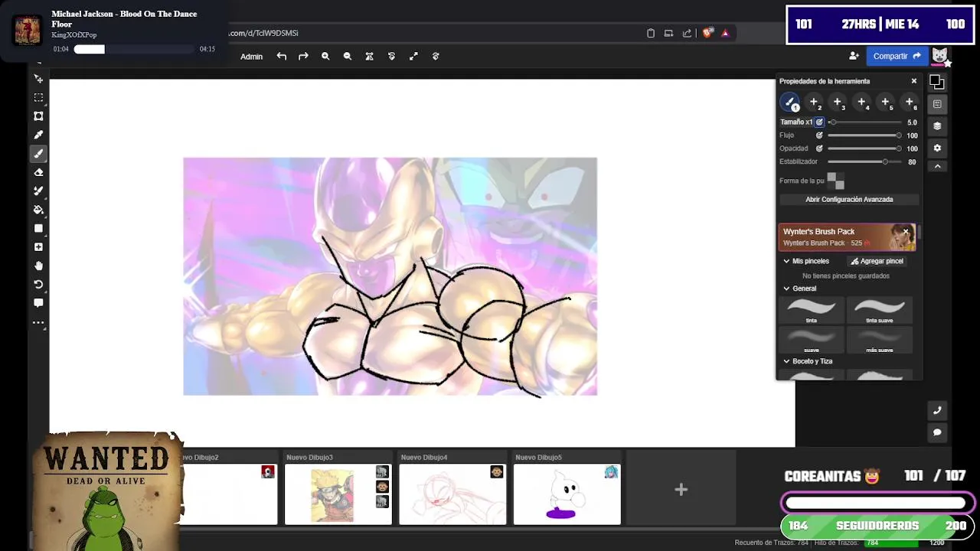Collapse the Mis pinceles section
Image resolution: width=980 pixels, height=551 pixels.
click(x=786, y=261)
